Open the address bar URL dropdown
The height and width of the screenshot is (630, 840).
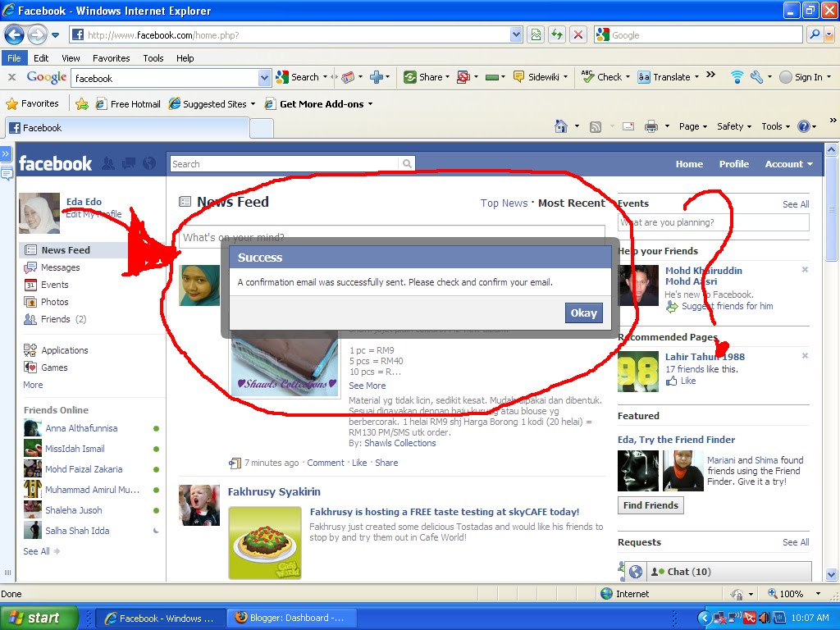[x=516, y=34]
